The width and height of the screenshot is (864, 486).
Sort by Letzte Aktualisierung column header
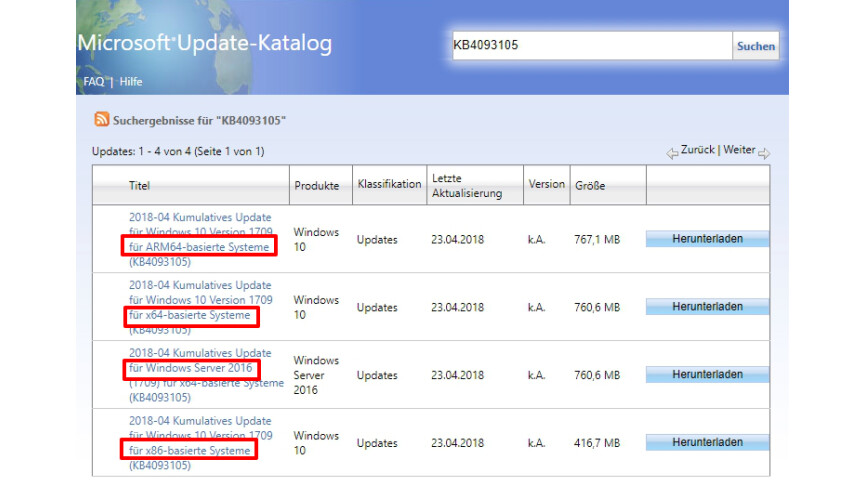click(x=467, y=186)
